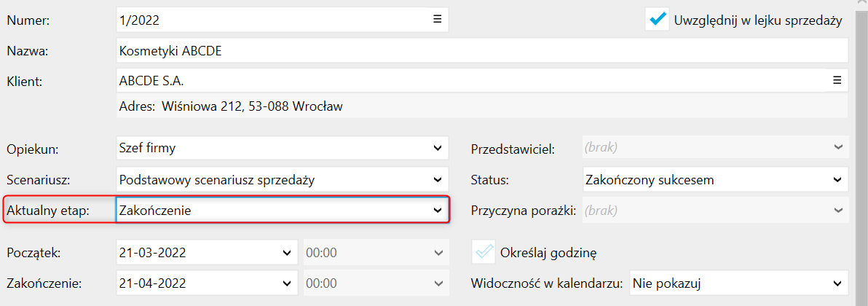Image resolution: width=868 pixels, height=306 pixels.
Task: Click the Numer input field
Action: pyautogui.click(x=269, y=20)
